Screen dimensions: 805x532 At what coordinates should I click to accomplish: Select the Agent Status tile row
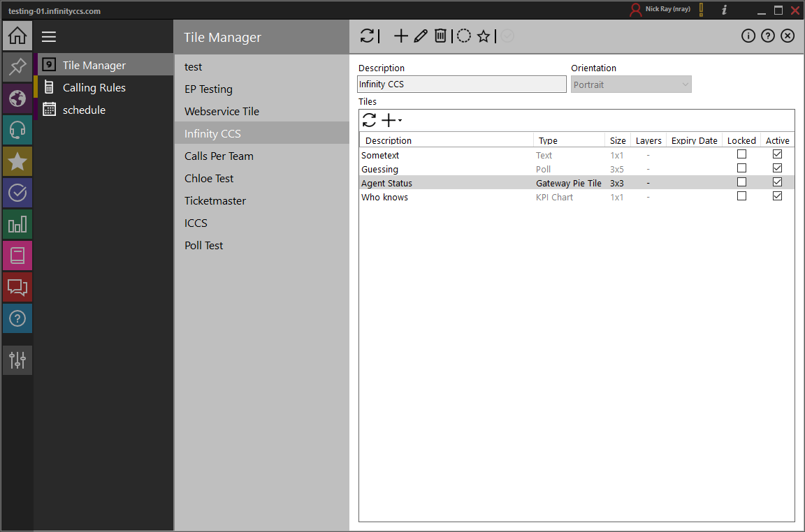pos(576,183)
